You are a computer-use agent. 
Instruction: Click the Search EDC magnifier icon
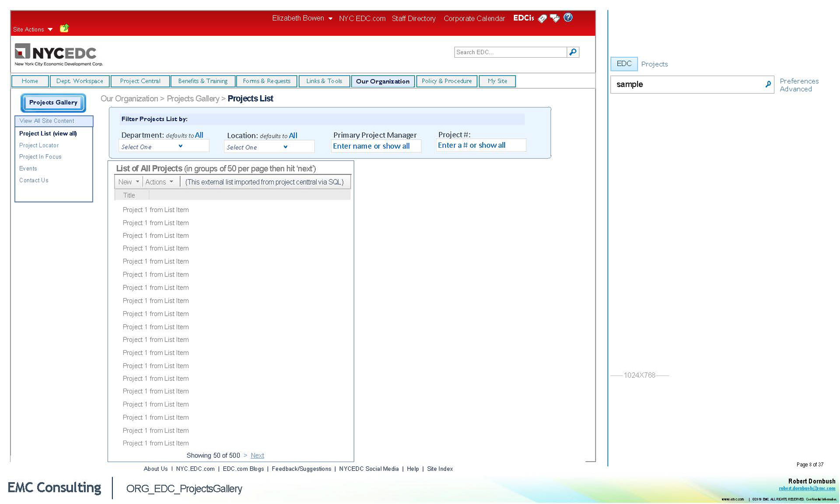(573, 52)
